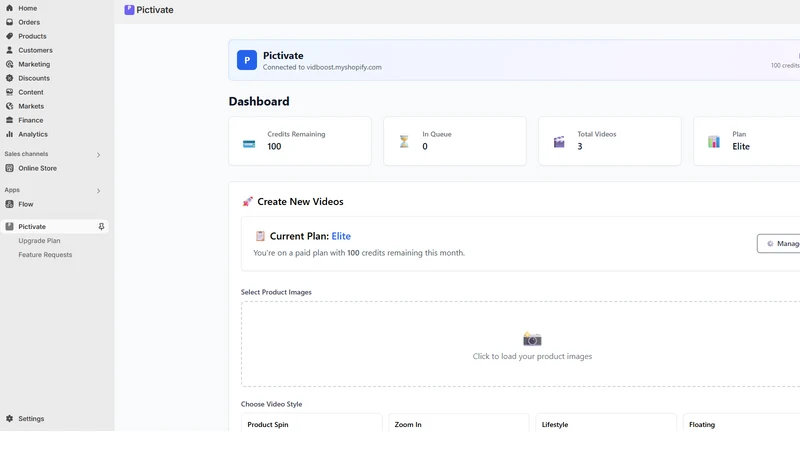Open Feature Requests under Pictivate
800x450 pixels.
[45, 255]
